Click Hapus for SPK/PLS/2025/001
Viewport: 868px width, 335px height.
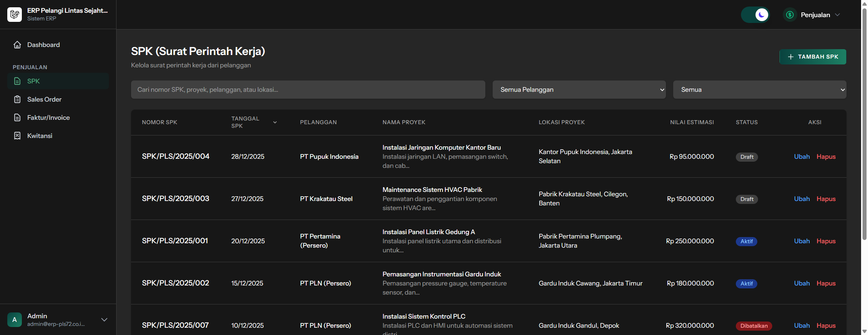pyautogui.click(x=826, y=241)
